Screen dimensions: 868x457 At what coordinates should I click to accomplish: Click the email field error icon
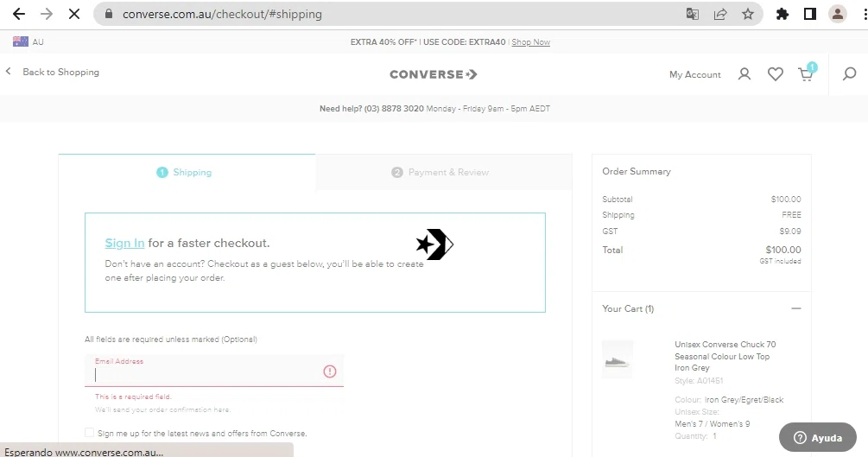point(330,371)
